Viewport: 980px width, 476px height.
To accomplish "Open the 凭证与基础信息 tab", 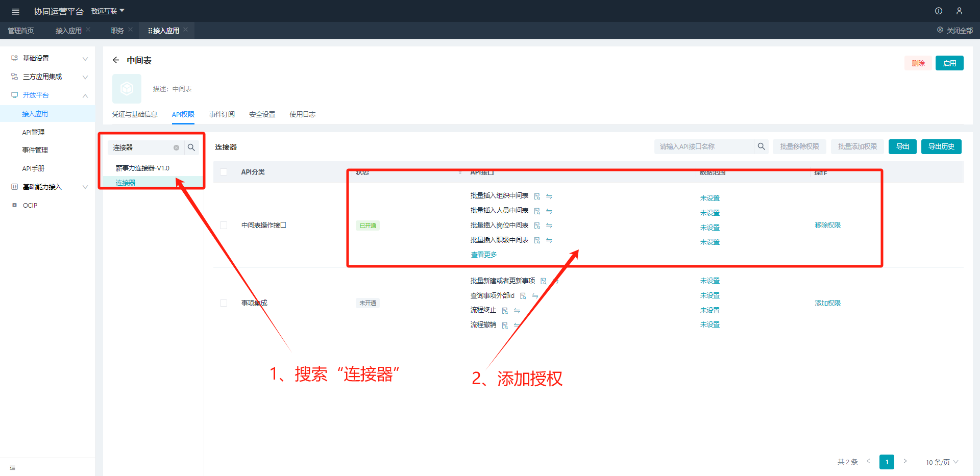I will tap(135, 114).
